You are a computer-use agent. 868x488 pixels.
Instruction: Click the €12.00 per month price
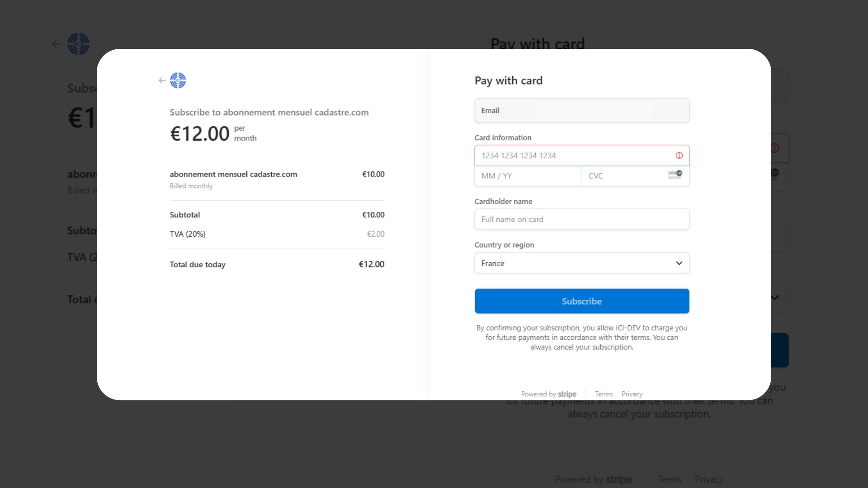(213, 133)
